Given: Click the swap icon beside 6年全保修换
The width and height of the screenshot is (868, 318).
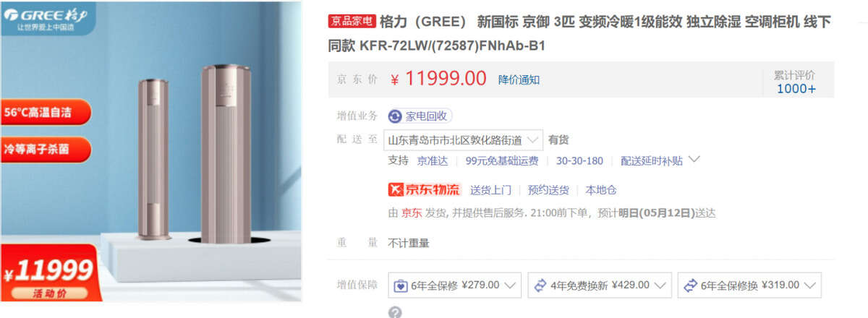Looking at the screenshot, I should 689,285.
